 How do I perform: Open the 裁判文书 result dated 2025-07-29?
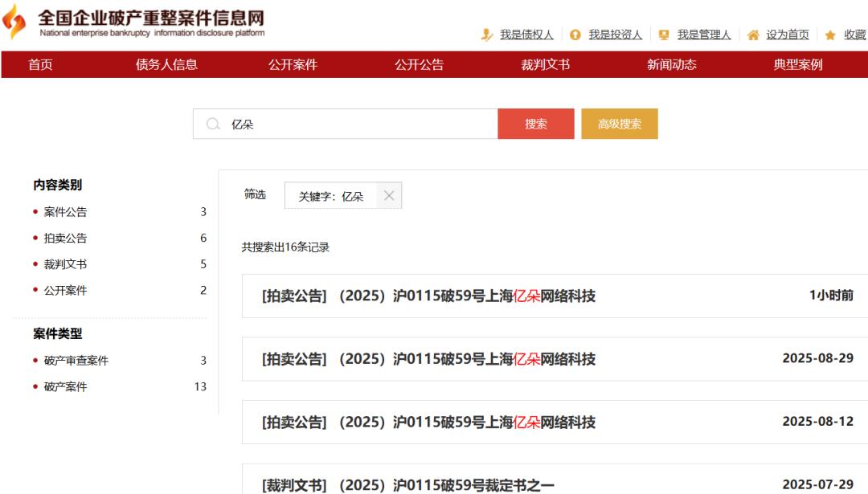click(407, 485)
